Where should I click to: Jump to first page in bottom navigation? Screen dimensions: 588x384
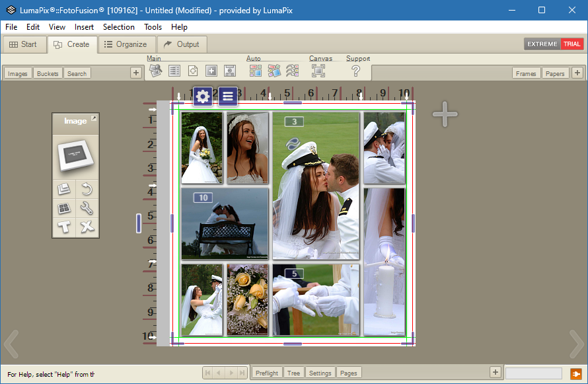point(207,373)
